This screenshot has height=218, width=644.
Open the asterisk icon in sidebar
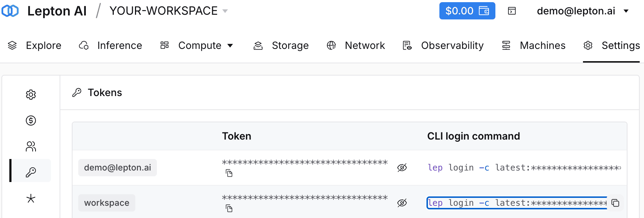tap(31, 198)
